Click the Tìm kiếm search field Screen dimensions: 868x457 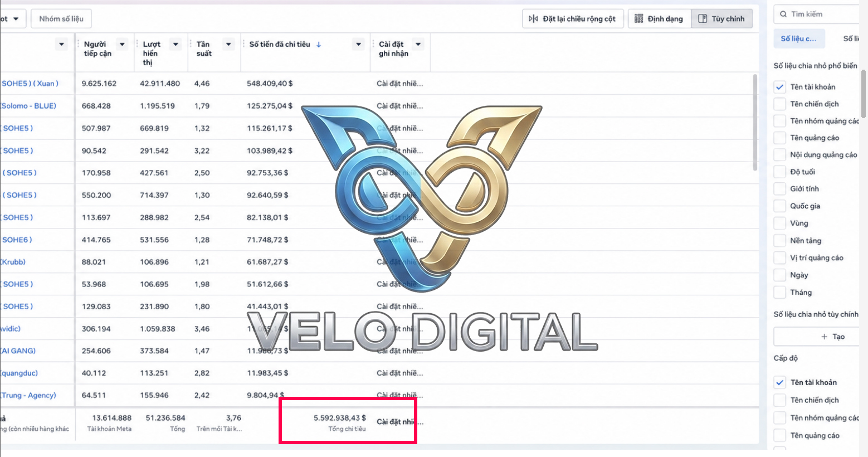pos(820,14)
